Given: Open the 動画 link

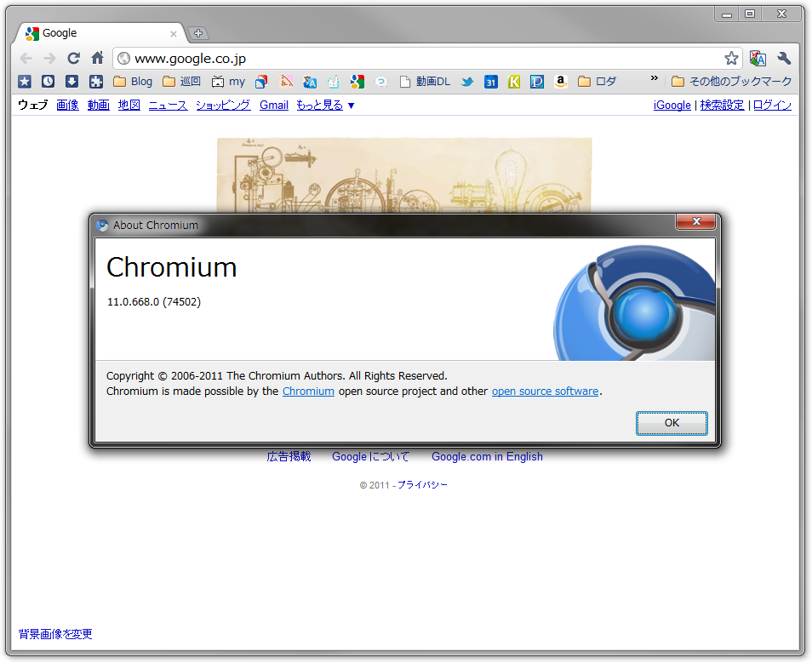Looking at the screenshot, I should [99, 106].
